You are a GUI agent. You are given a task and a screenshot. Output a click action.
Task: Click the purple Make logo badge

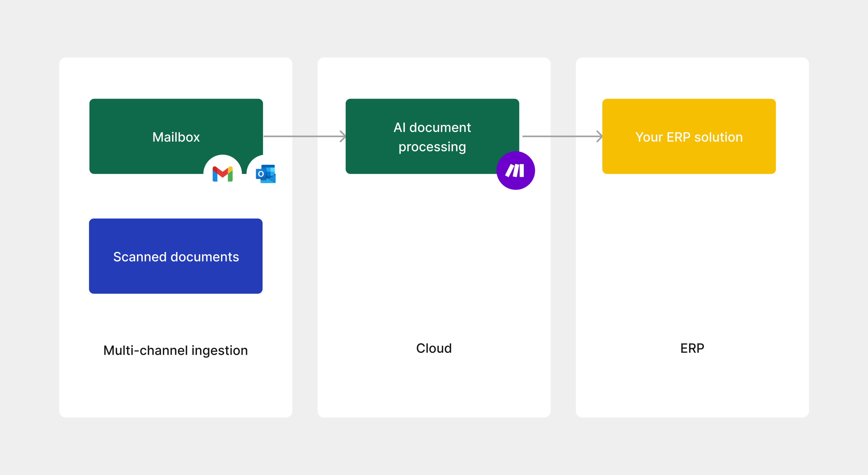click(515, 170)
